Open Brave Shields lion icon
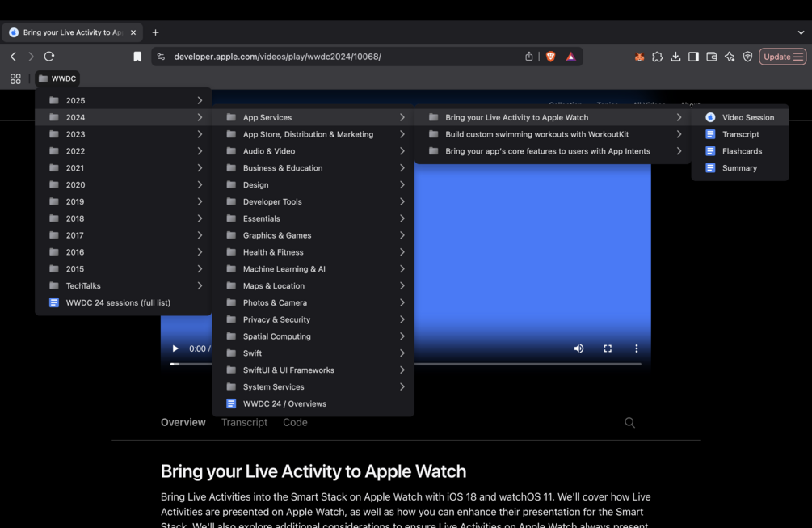The image size is (812, 528). click(x=550, y=57)
